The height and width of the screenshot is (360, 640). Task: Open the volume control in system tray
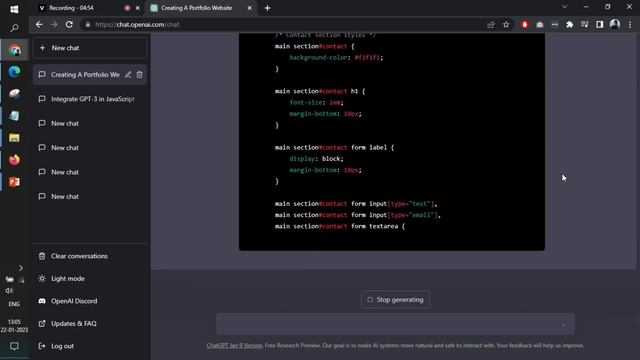tap(9, 291)
